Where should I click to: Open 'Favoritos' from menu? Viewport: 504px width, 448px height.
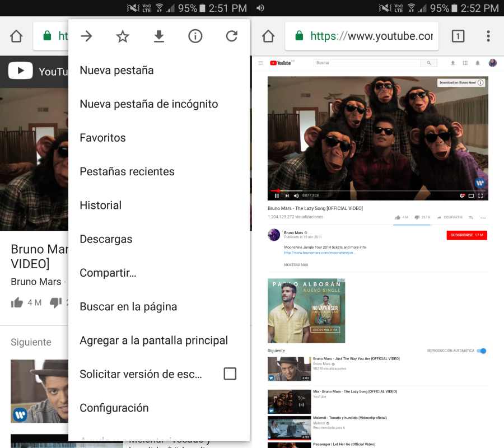tap(159, 138)
